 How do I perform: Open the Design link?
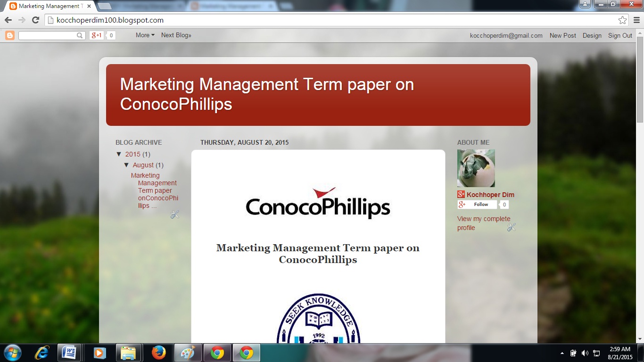pyautogui.click(x=592, y=35)
